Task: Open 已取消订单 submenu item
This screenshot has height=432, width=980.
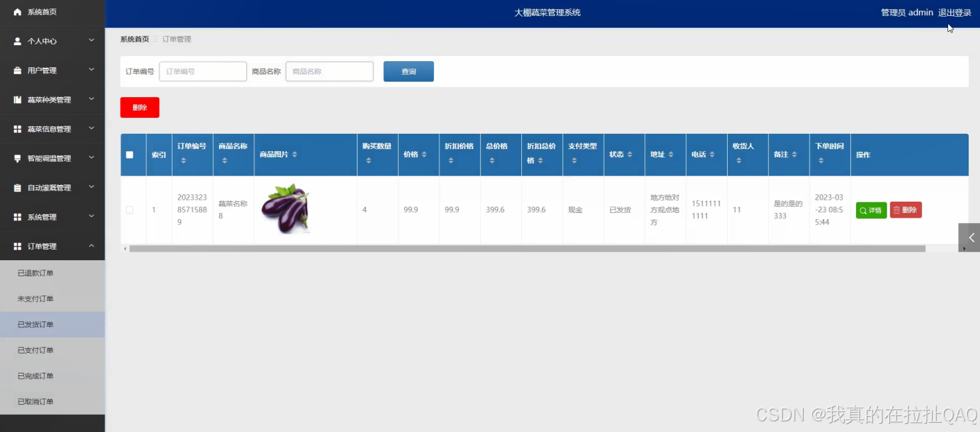Action: point(53,402)
